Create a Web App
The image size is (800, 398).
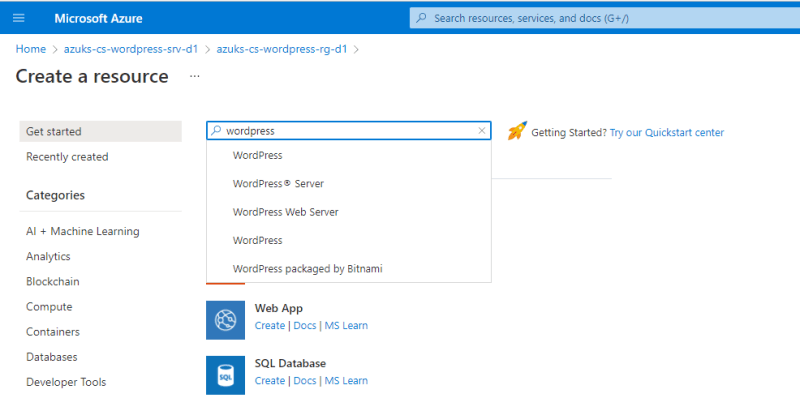pyautogui.click(x=269, y=326)
